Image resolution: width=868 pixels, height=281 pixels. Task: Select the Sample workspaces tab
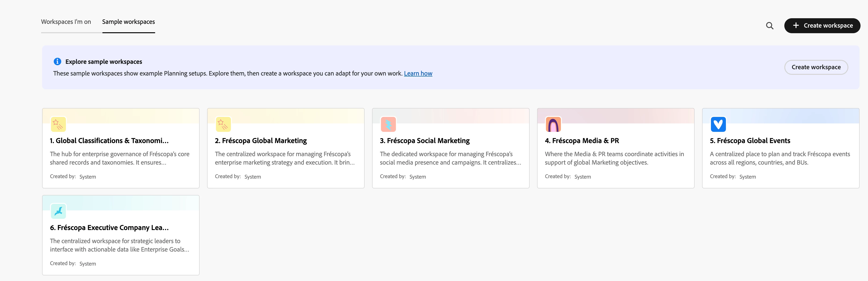coord(128,22)
